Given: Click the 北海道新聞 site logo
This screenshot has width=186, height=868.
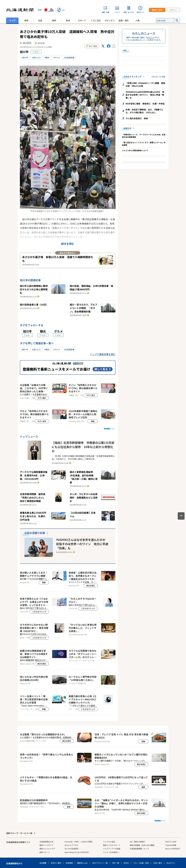Looking at the screenshot, I should point(20,10).
